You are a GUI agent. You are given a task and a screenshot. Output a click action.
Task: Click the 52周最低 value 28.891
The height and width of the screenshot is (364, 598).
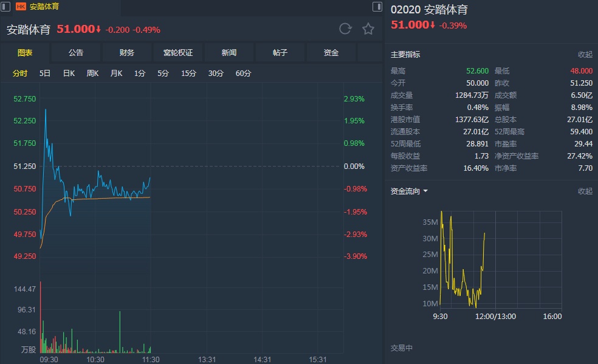click(477, 144)
